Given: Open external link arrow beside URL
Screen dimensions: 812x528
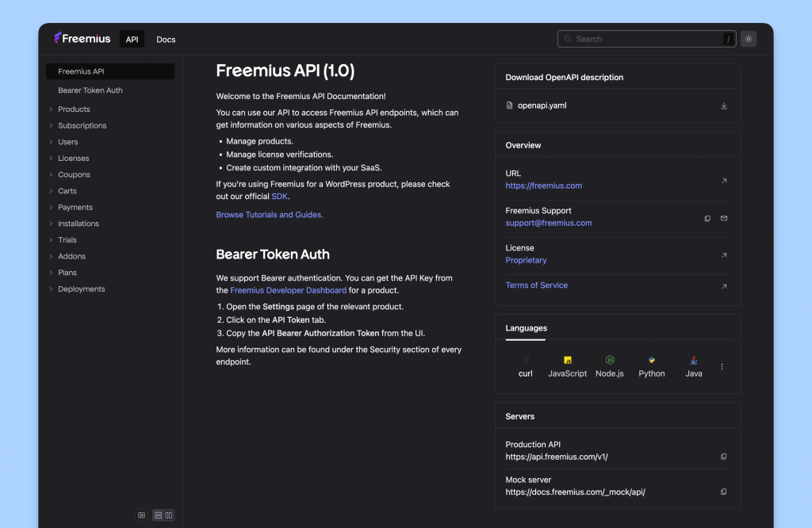Looking at the screenshot, I should click(724, 181).
